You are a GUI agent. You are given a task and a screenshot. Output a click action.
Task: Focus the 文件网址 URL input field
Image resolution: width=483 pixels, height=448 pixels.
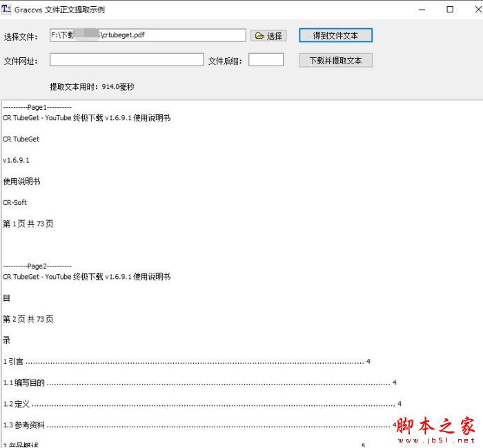pyautogui.click(x=126, y=60)
